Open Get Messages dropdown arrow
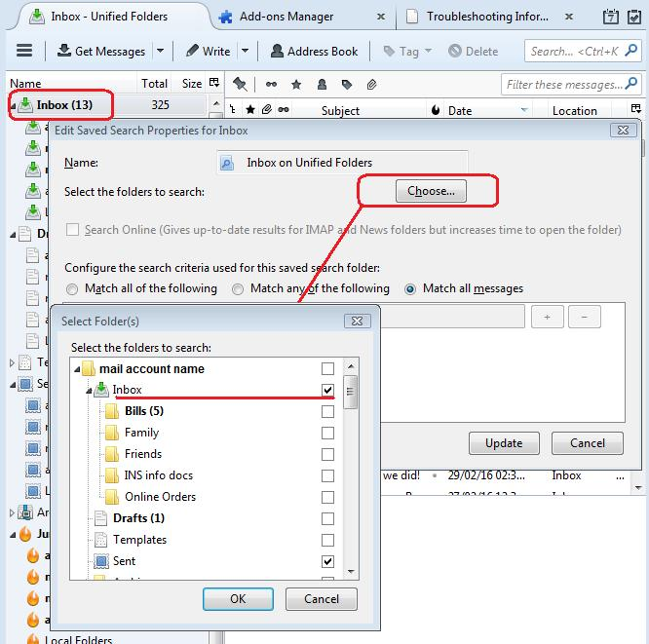 (x=160, y=51)
